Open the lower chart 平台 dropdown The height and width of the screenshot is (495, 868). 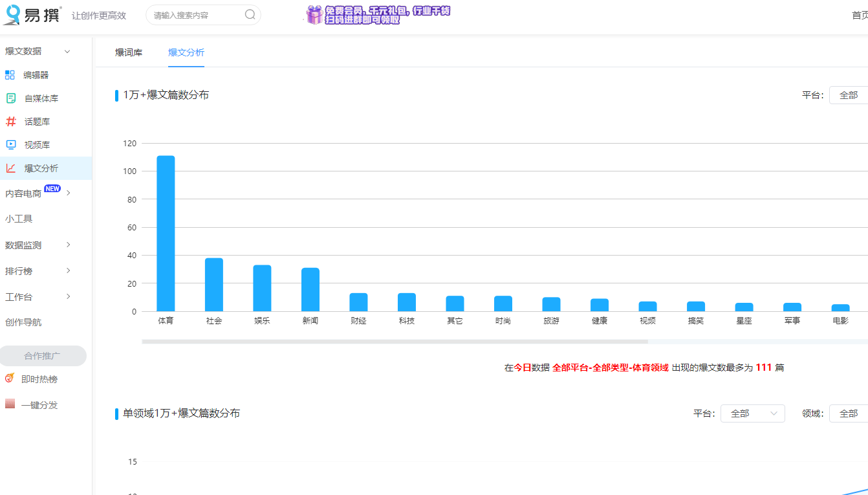coord(753,413)
